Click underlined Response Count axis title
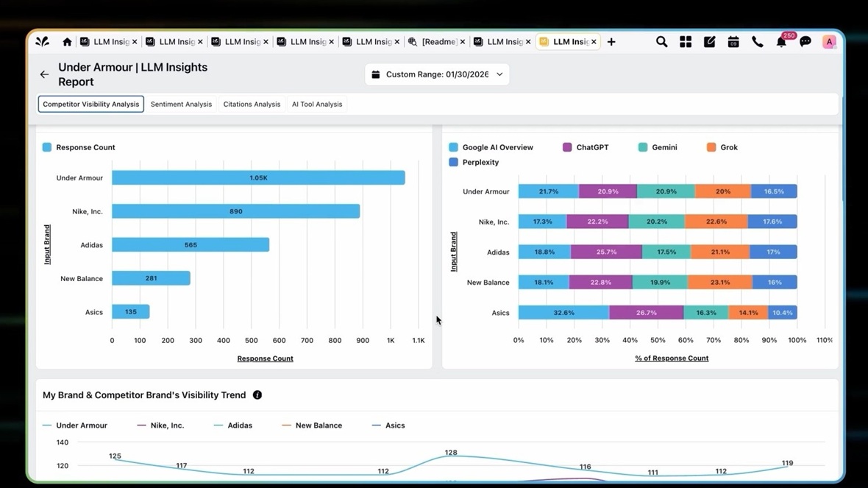The image size is (868, 488). click(265, 358)
